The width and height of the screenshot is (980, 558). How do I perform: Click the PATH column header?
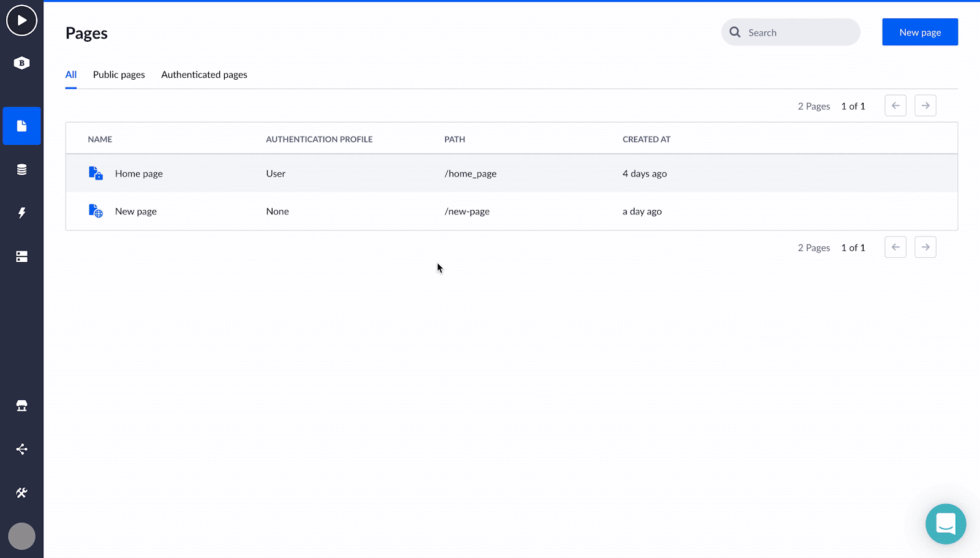(454, 140)
